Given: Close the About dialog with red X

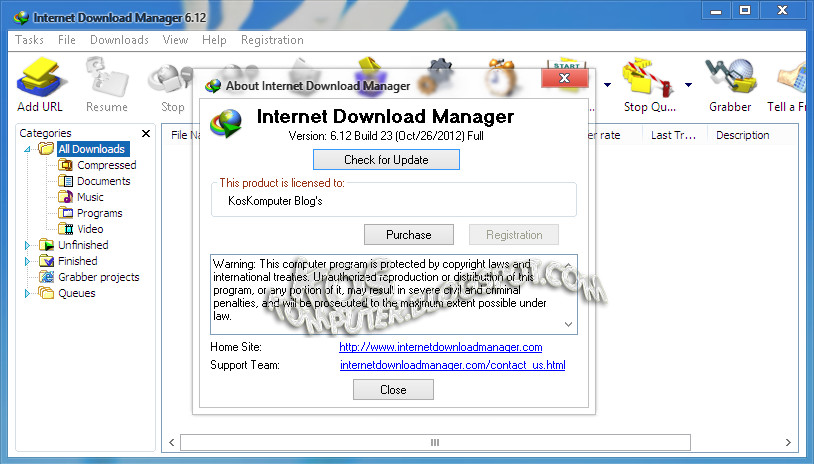Looking at the screenshot, I should pyautogui.click(x=565, y=78).
